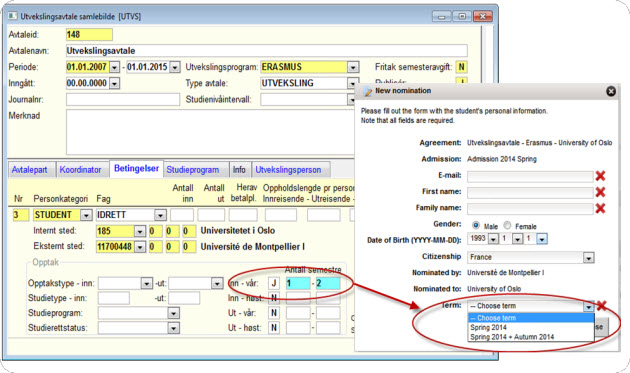630x373 pixels.
Task: Choose Spring 2014 term option
Action: pyautogui.click(x=530, y=328)
